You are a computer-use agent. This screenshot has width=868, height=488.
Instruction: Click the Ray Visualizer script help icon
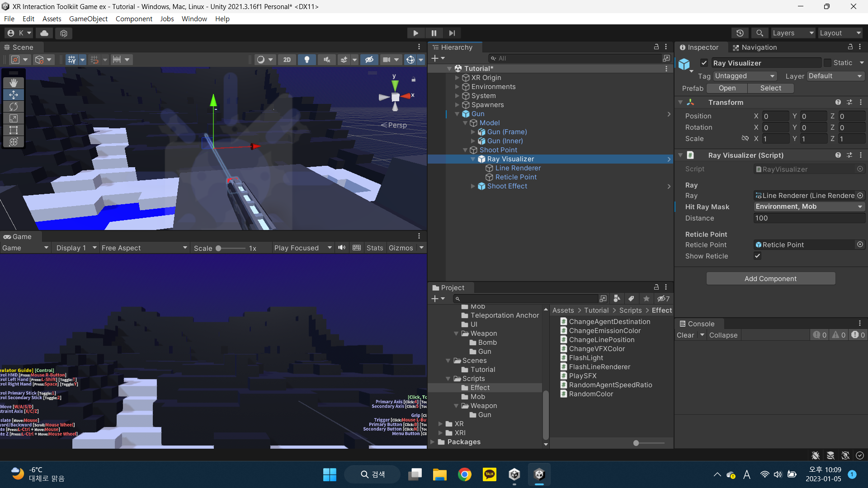838,155
